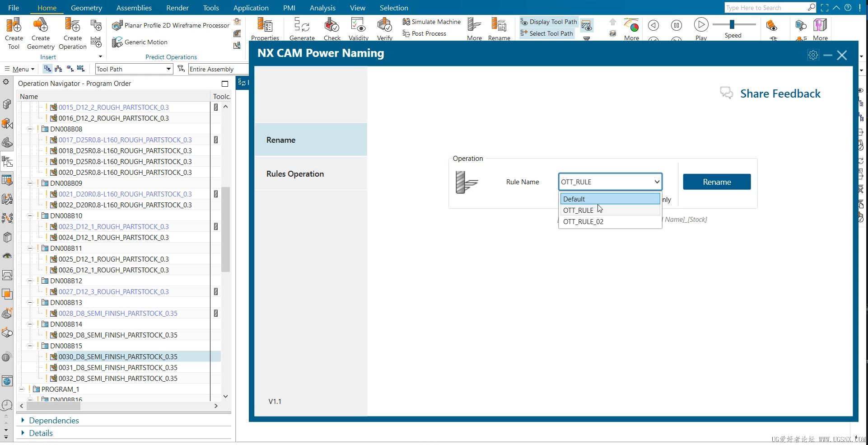Click the blue Rename button
Image resolution: width=868 pixels, height=445 pixels.
tap(717, 182)
